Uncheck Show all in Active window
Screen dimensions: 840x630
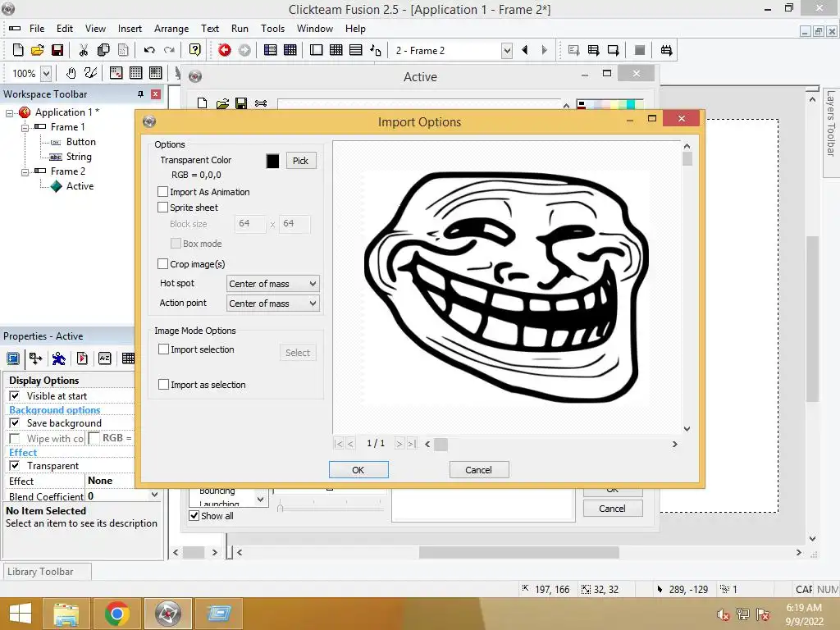[x=194, y=516]
